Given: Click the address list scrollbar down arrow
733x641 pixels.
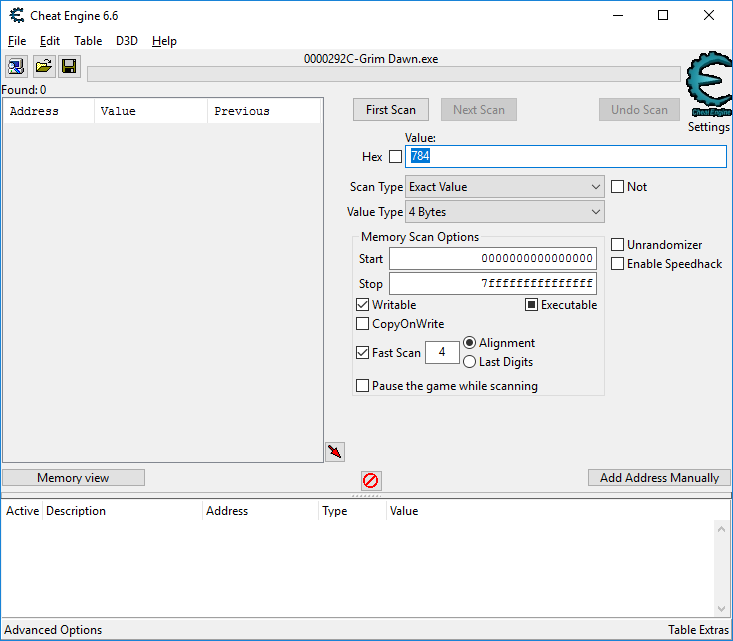Looking at the screenshot, I should coord(721,608).
